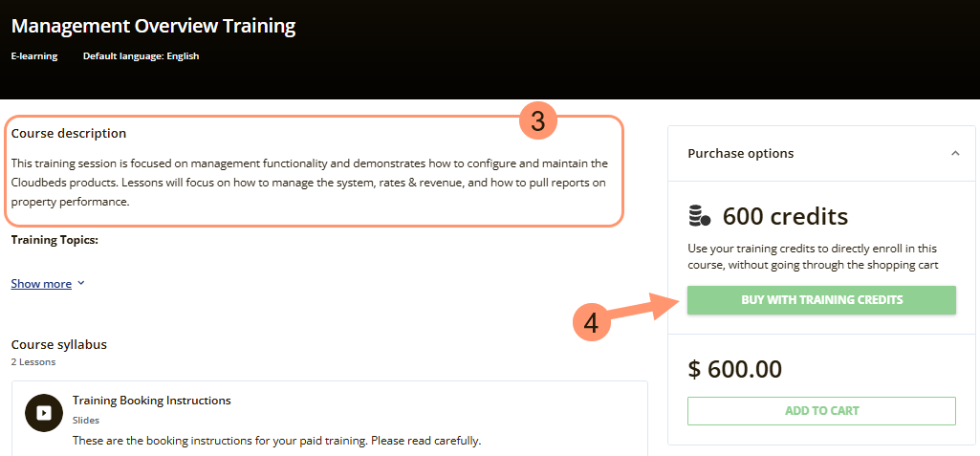Click the Course syllabus heading
980x456 pixels.
point(59,344)
